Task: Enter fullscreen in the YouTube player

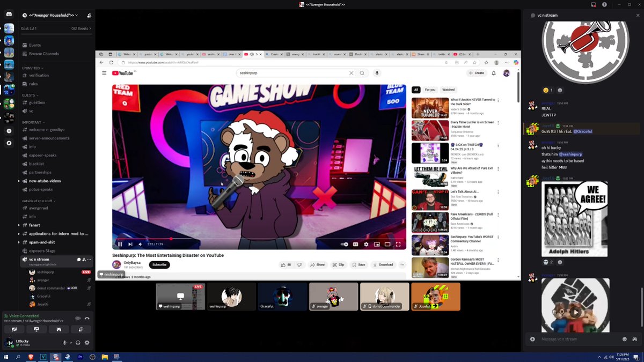Action: click(x=398, y=244)
